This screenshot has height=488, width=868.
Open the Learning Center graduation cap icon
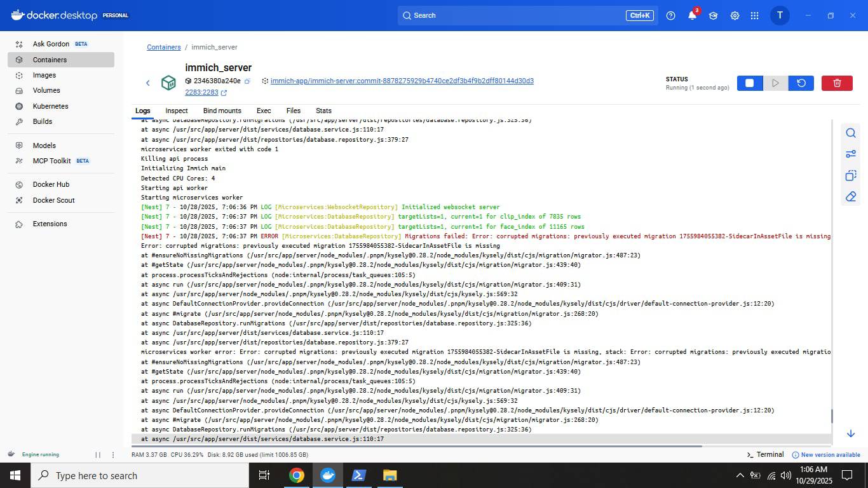(713, 15)
